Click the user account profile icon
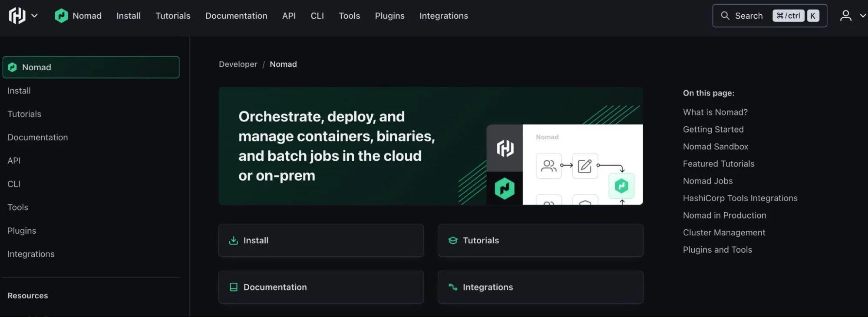868x317 pixels. tap(845, 16)
